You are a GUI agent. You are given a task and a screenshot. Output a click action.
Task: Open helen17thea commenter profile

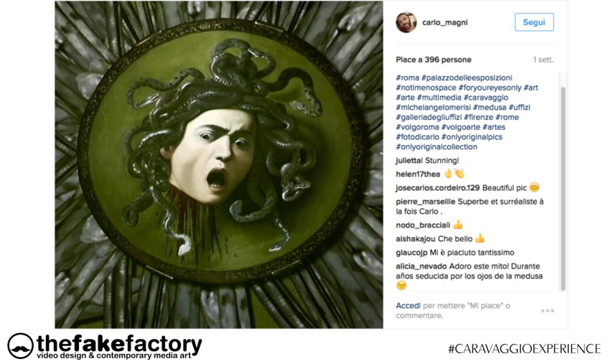418,174
